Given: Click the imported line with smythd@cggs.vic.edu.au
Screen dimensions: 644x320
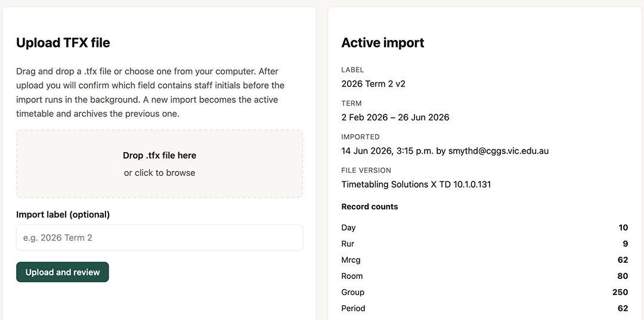Looking at the screenshot, I should [x=445, y=151].
